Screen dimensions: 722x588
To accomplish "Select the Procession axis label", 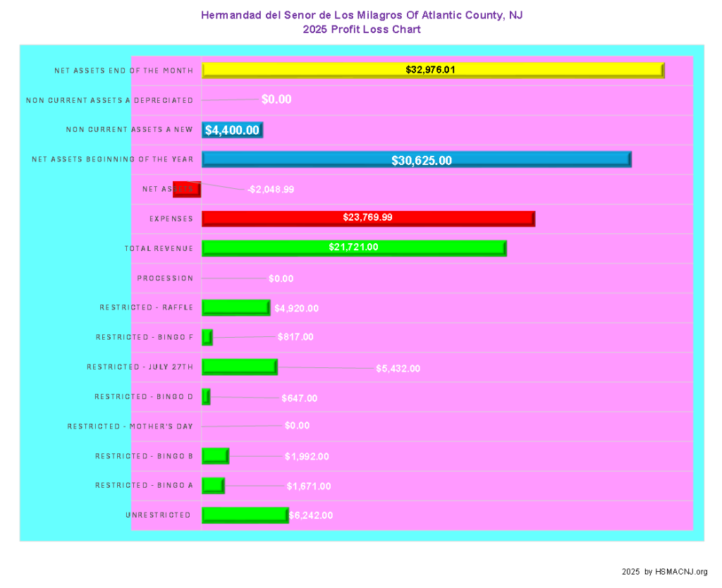I will tap(165, 278).
